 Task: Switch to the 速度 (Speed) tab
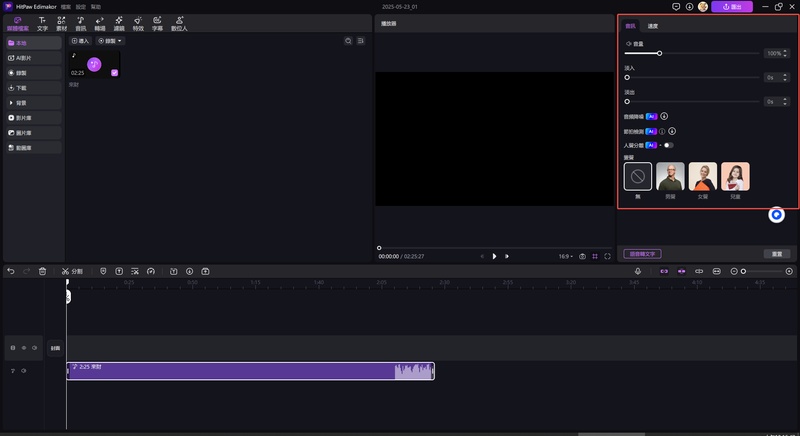pyautogui.click(x=653, y=26)
